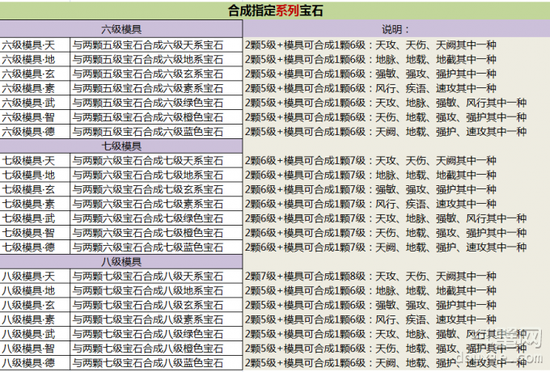Click cell 七级模具·素

click(x=35, y=204)
